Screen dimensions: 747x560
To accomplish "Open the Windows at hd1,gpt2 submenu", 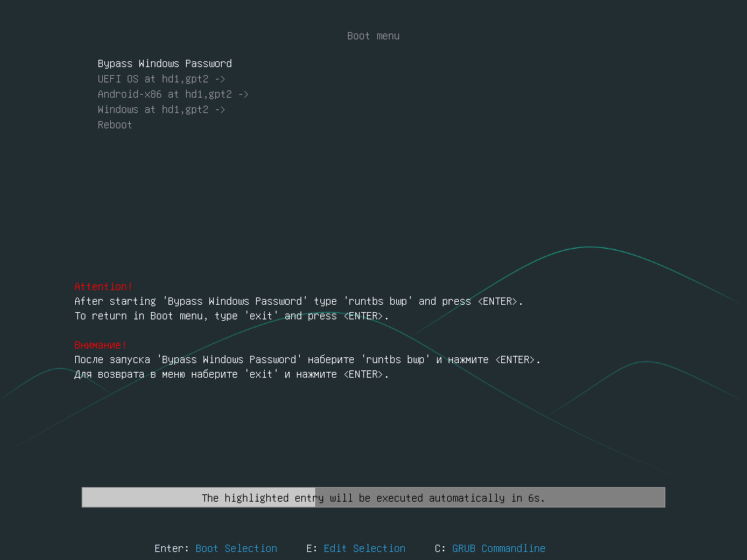I will coord(161,109).
